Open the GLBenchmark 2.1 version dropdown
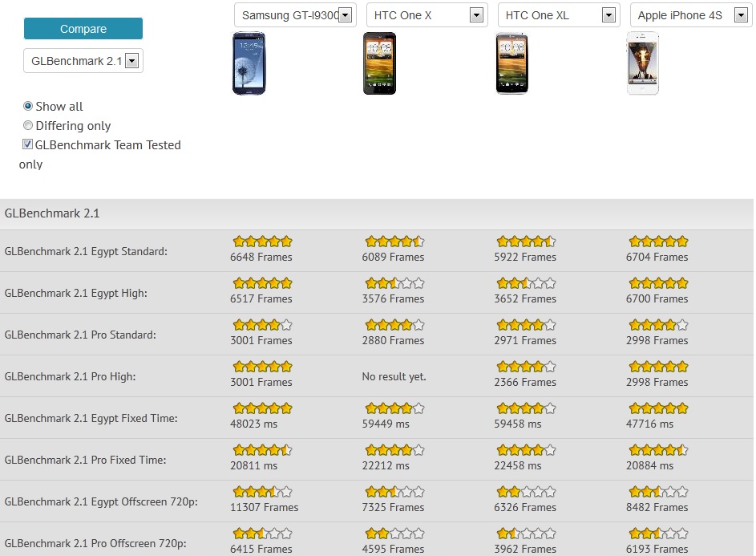Screen dimensions: 756x556 pos(83,60)
